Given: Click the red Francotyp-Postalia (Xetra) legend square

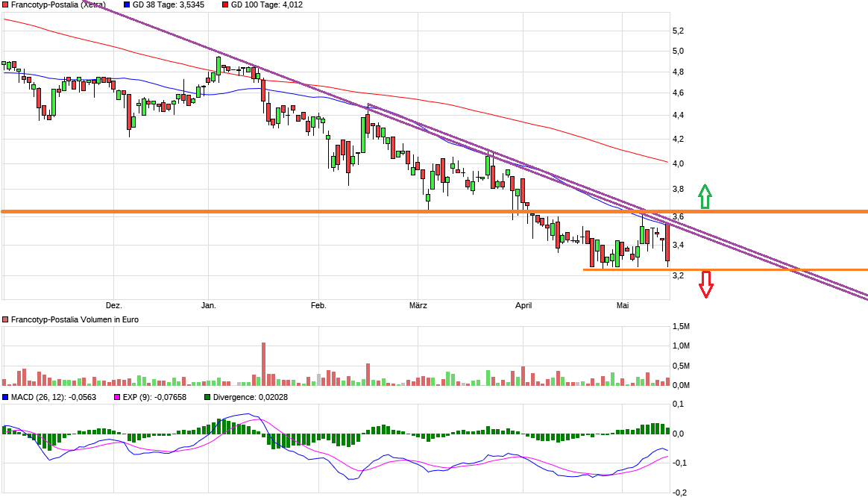Looking at the screenshot, I should pyautogui.click(x=5, y=4).
